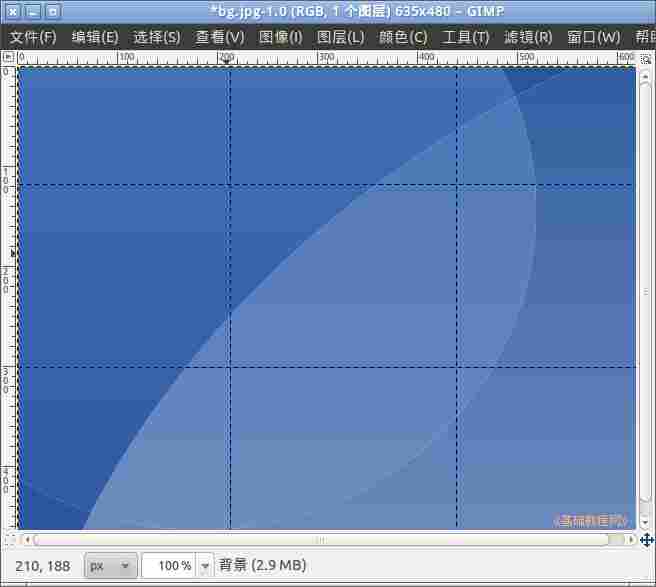The image size is (656, 587).
Task: Open the 滤镜(R) menu
Action: [x=528, y=37]
